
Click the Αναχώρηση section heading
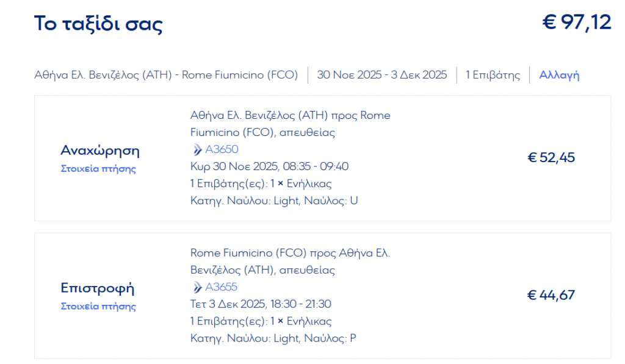[x=100, y=151]
